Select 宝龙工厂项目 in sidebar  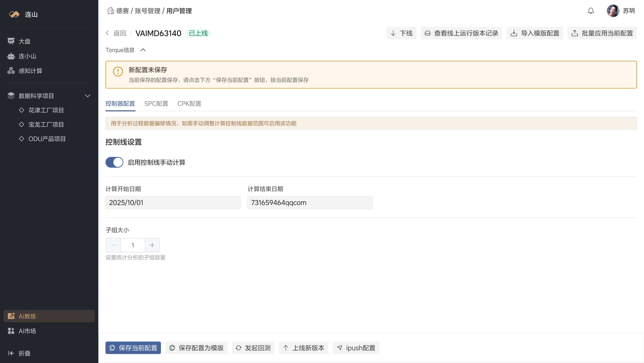coord(46,124)
